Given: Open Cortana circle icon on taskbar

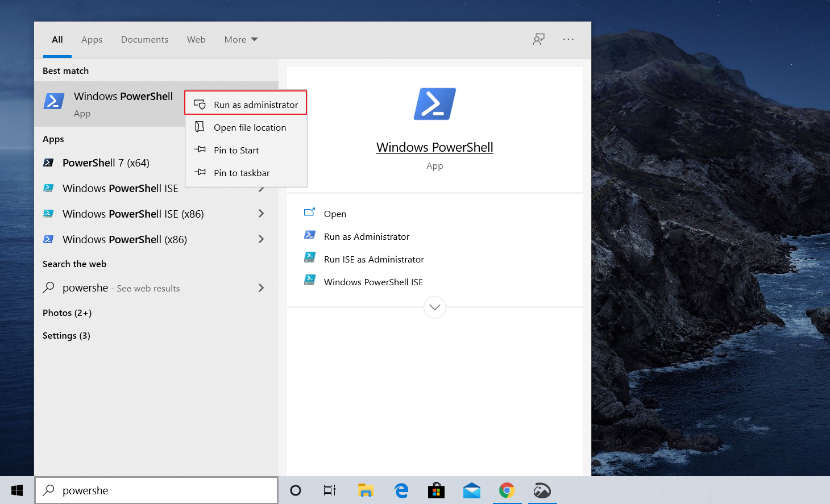Looking at the screenshot, I should pyautogui.click(x=296, y=490).
